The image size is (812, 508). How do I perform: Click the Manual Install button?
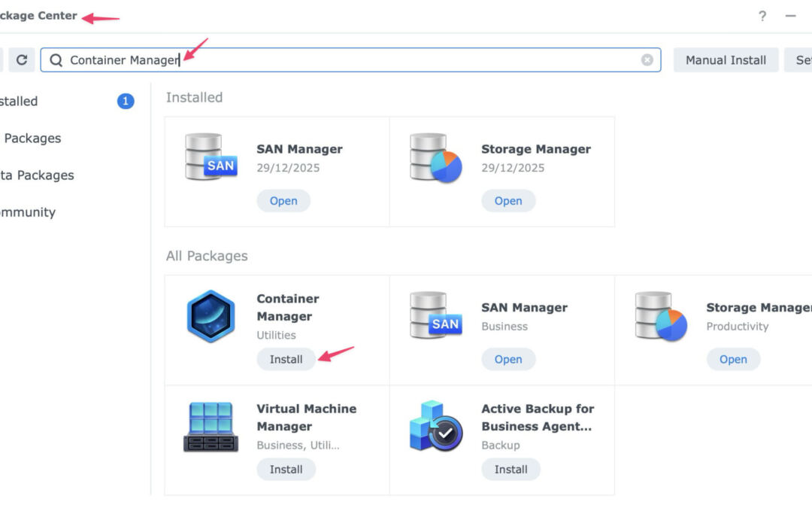tap(726, 60)
